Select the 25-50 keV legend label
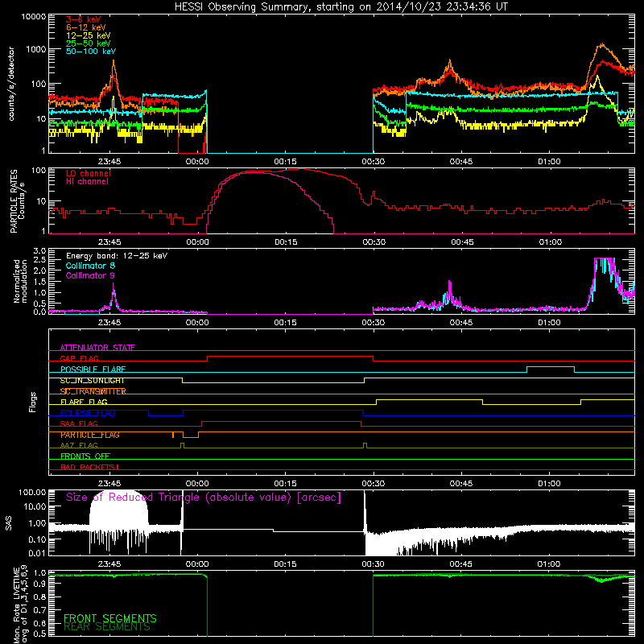 tap(89, 43)
